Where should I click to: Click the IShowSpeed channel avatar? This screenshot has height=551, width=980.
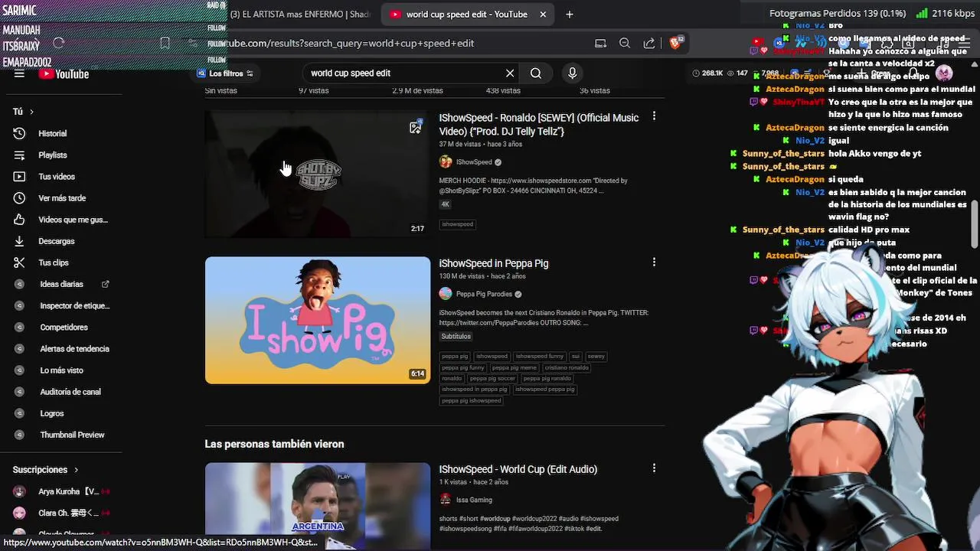(x=446, y=162)
